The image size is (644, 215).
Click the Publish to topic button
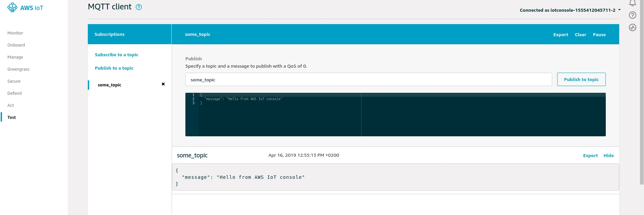(581, 79)
